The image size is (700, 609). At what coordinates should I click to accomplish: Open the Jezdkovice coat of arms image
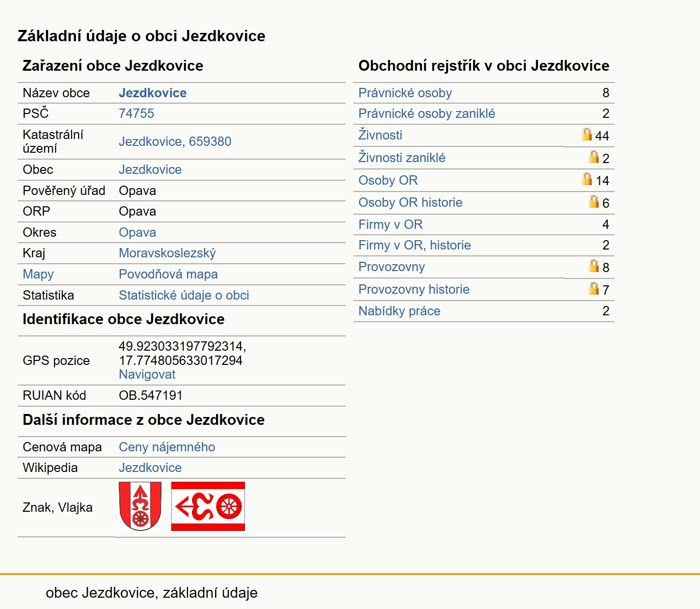pyautogui.click(x=140, y=506)
